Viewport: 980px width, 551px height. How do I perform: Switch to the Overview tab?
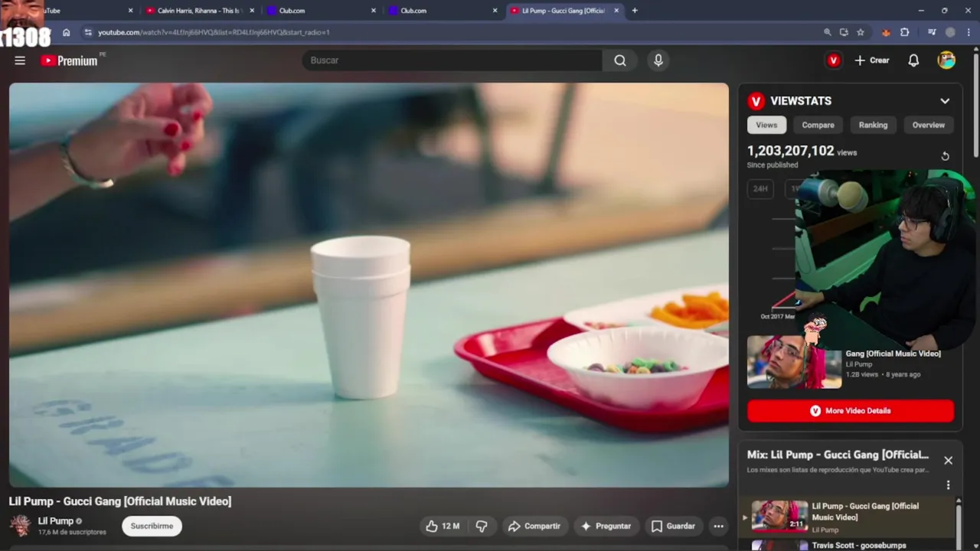click(928, 125)
